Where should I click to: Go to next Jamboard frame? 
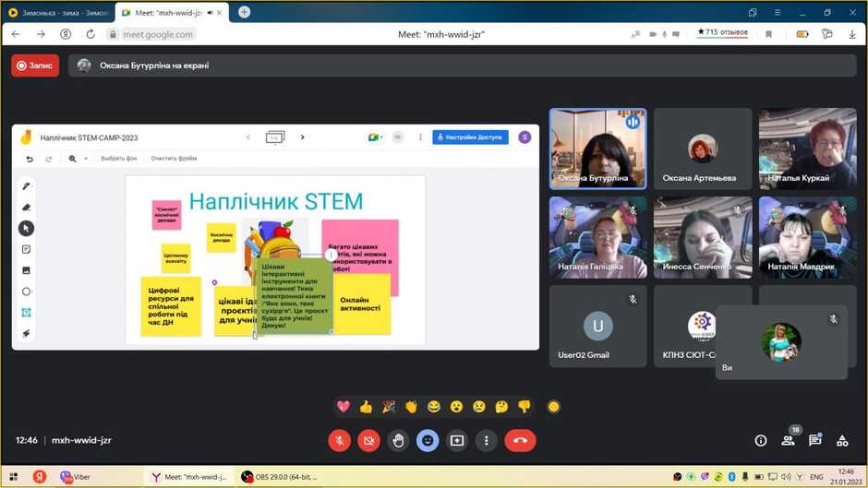(302, 137)
